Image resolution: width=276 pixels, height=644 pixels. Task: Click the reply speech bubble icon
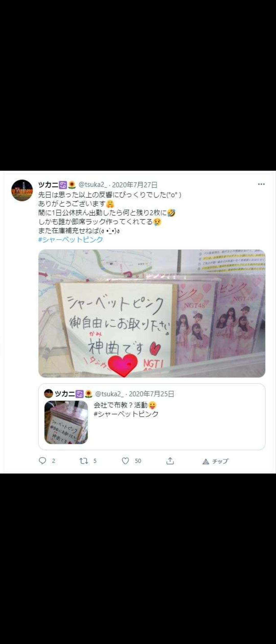click(42, 461)
